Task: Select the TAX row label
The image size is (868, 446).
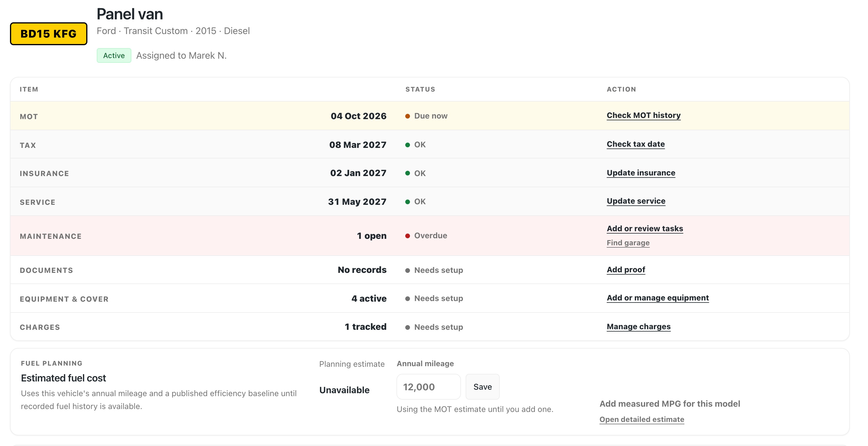Action: pyautogui.click(x=28, y=145)
